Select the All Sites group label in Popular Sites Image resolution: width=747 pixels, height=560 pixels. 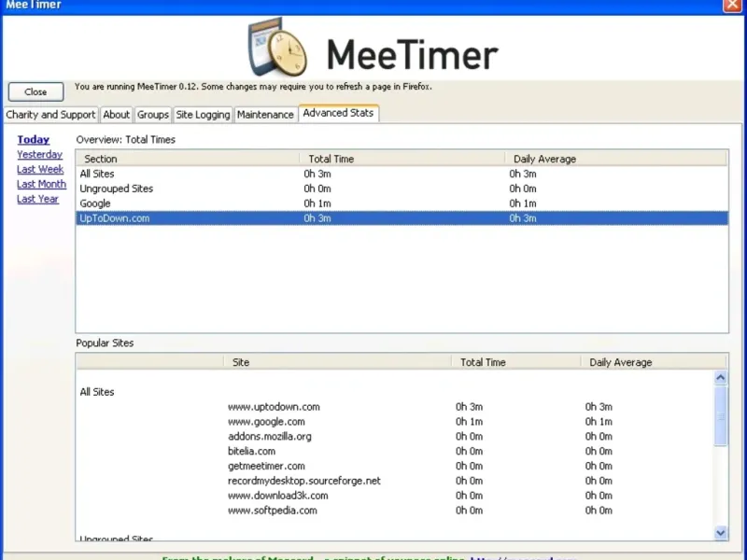coord(97,392)
